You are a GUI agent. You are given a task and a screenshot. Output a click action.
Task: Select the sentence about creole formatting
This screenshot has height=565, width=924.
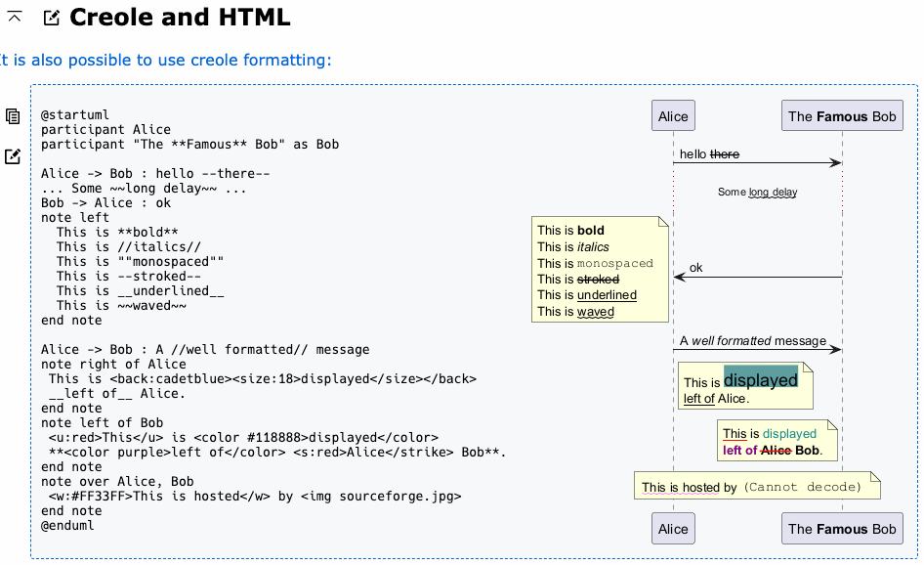click(x=166, y=61)
